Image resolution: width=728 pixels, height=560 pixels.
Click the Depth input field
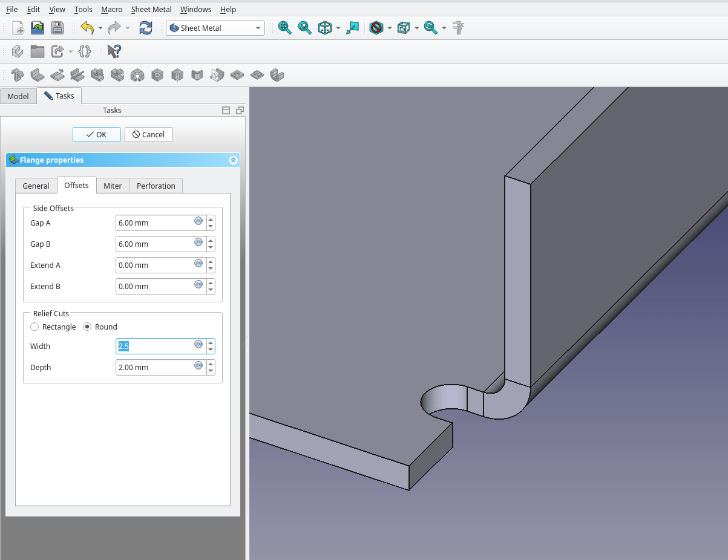click(155, 367)
